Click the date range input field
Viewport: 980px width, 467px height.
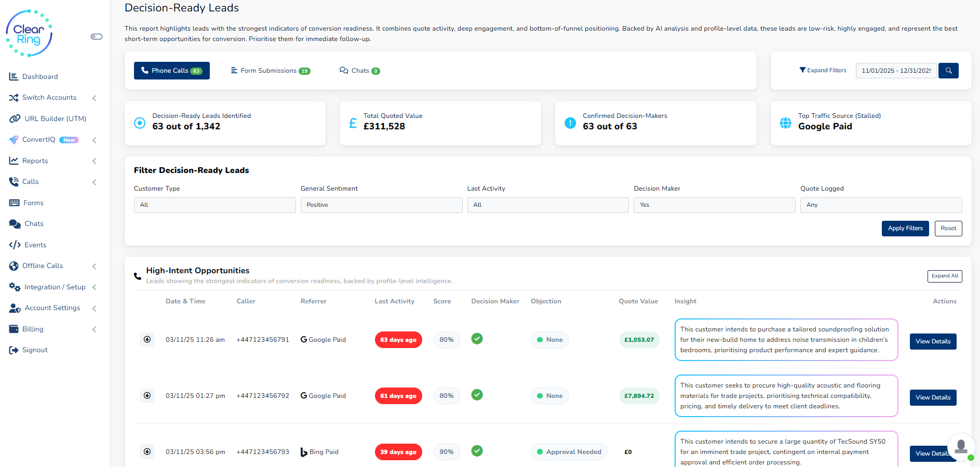pyautogui.click(x=896, y=71)
